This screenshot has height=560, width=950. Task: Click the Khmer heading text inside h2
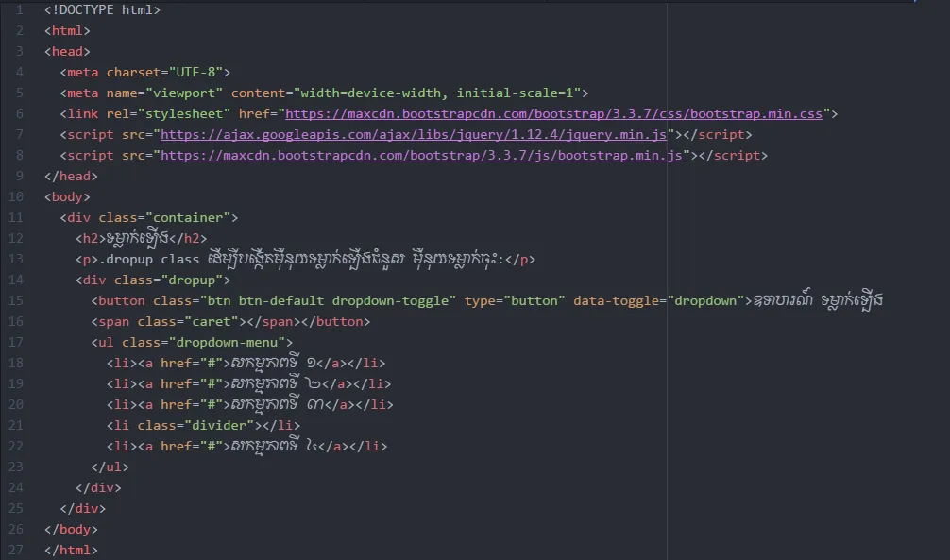pos(138,238)
